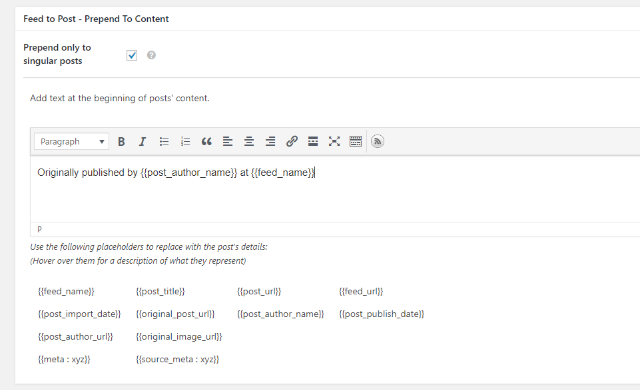
Task: Open the Paragraph format dropdown
Action: (71, 142)
